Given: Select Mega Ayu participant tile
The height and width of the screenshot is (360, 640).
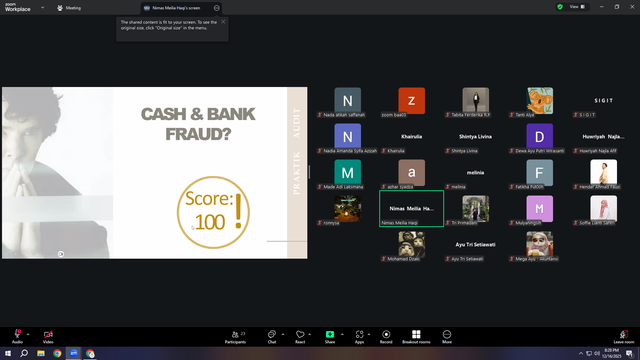Looking at the screenshot, I should 540,246.
